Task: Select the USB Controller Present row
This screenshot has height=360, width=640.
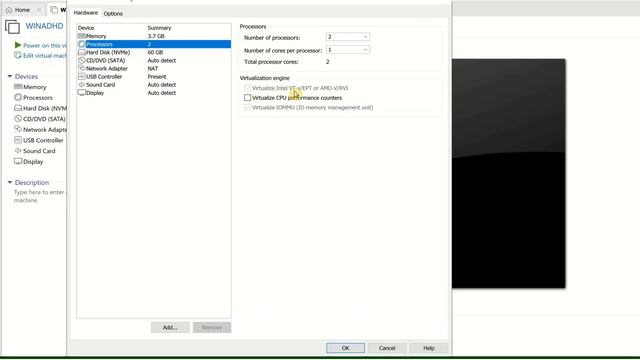Action: pyautogui.click(x=154, y=76)
